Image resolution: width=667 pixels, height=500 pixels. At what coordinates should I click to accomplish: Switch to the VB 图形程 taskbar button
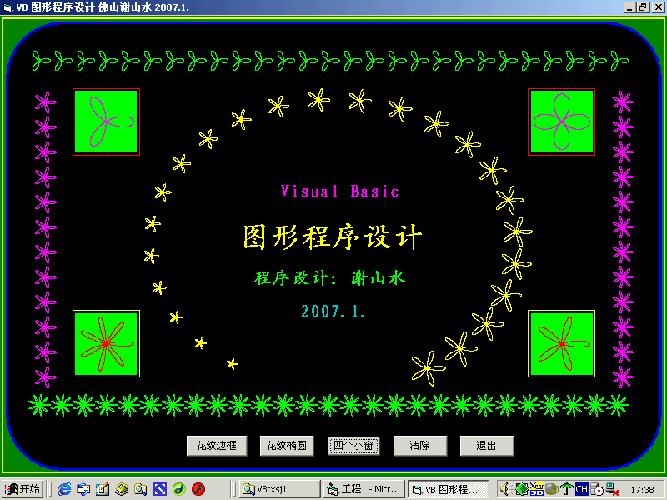[448, 489]
